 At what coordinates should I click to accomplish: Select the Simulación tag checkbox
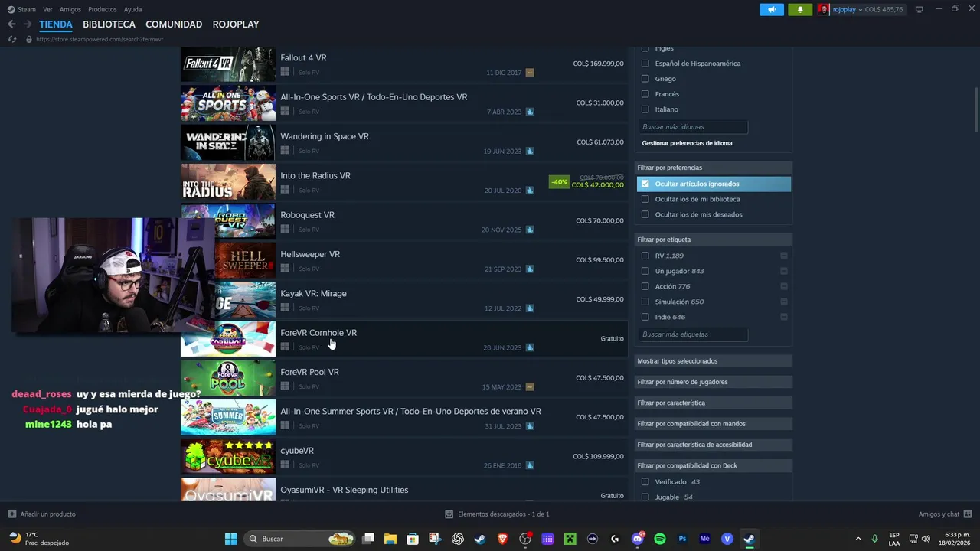(645, 302)
